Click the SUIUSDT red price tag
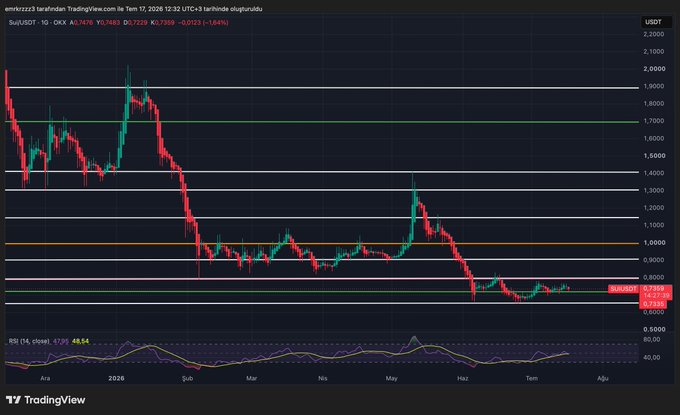Viewport: 680px width, 415px height. pyautogui.click(x=623, y=289)
